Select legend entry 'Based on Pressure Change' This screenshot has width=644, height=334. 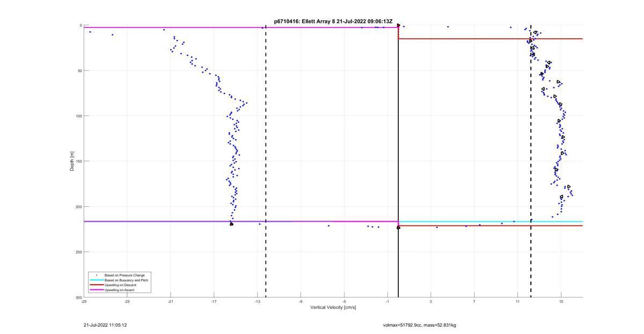pos(125,275)
